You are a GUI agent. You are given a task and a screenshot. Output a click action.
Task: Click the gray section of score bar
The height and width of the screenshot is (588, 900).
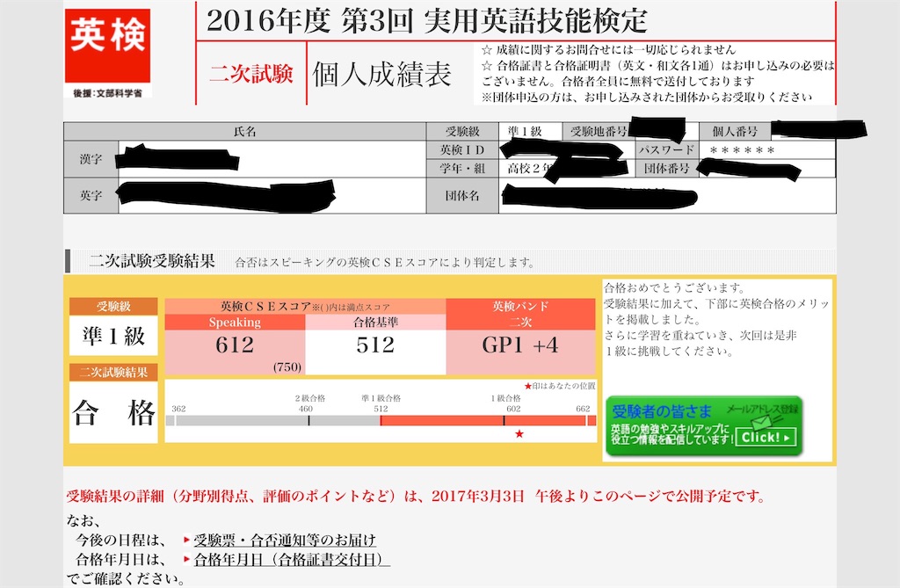(x=272, y=420)
